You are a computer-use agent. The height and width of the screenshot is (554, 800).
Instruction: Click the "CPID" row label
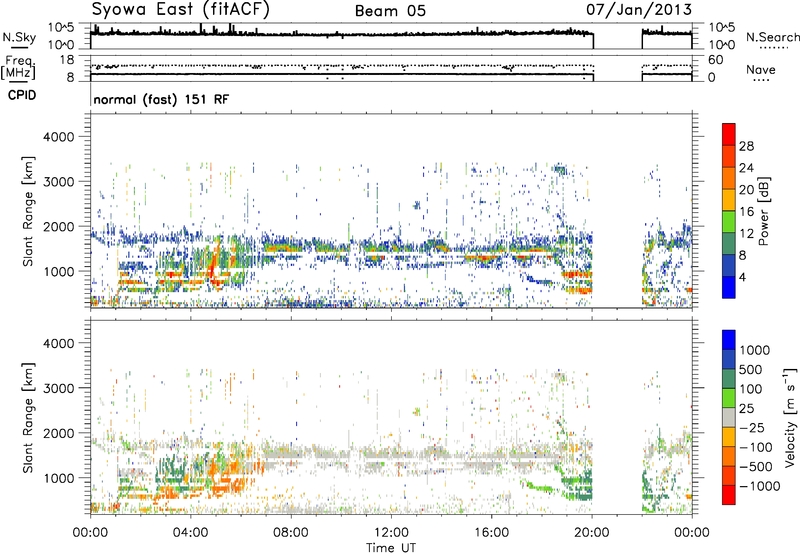point(22,95)
